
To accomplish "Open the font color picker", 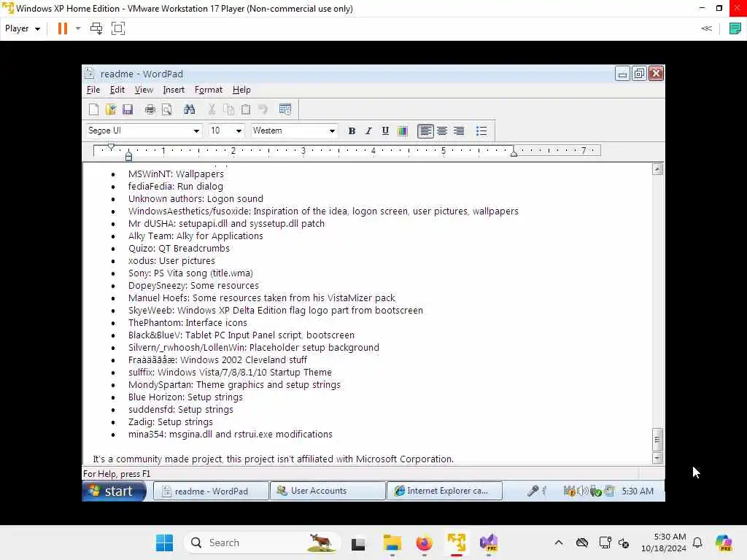I will tap(403, 131).
